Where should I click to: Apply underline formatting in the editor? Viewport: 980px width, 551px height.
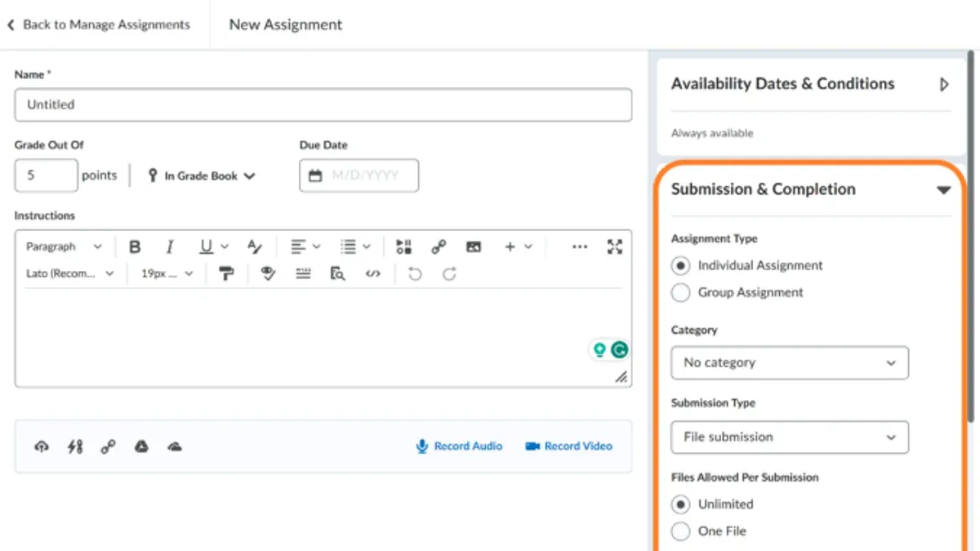(206, 247)
